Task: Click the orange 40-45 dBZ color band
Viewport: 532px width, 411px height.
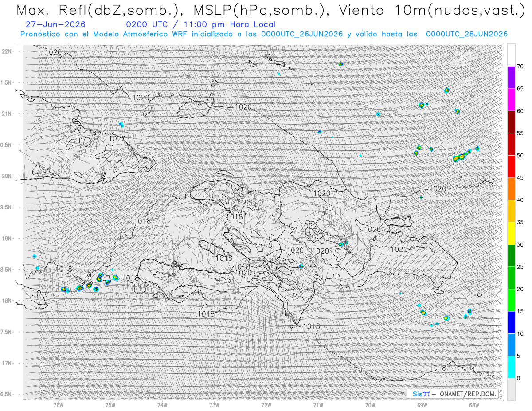Action: [x=511, y=189]
